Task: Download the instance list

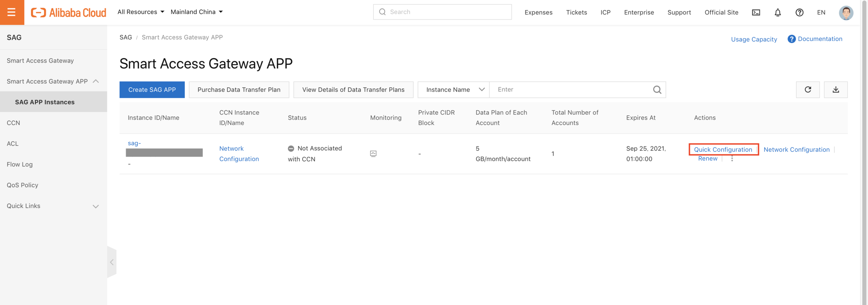Action: tap(835, 89)
